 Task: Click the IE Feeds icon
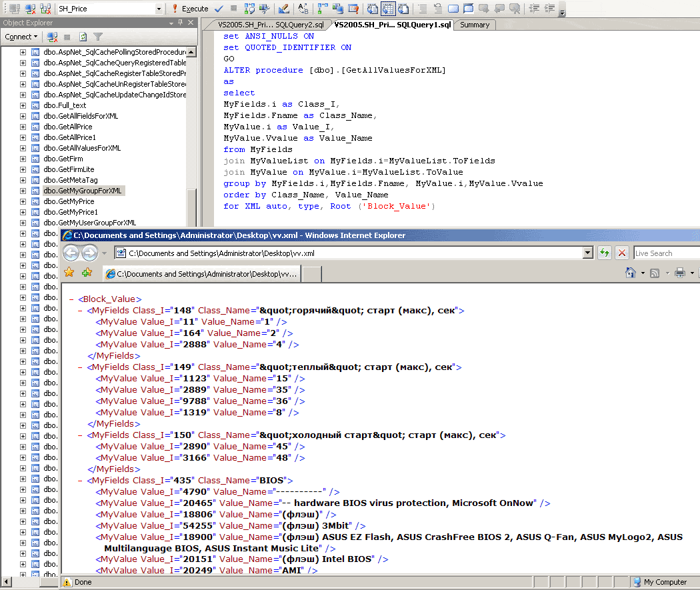coord(655,273)
